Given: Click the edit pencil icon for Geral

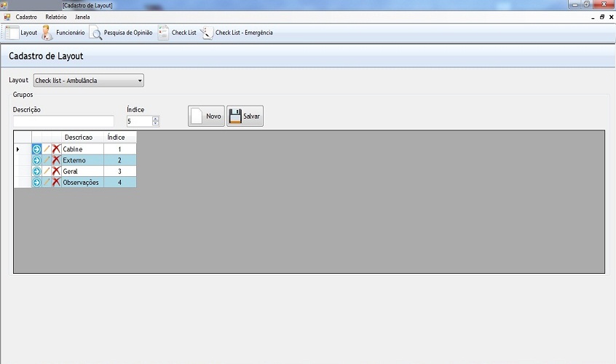Looking at the screenshot, I should pyautogui.click(x=47, y=171).
